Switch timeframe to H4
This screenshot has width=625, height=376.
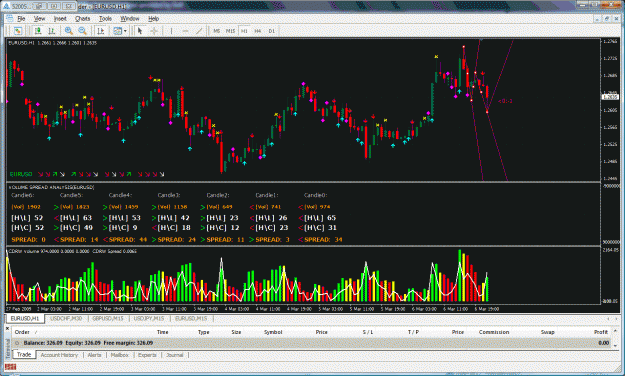(x=258, y=31)
